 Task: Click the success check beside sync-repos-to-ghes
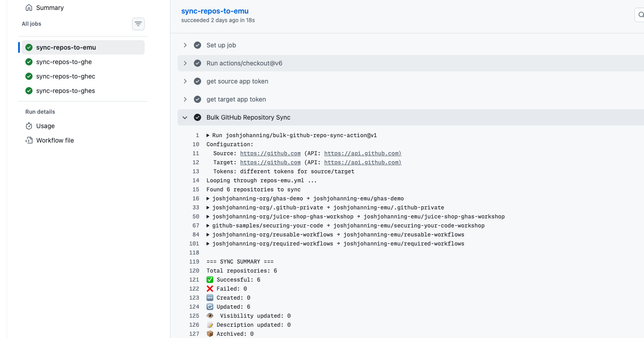click(x=29, y=91)
